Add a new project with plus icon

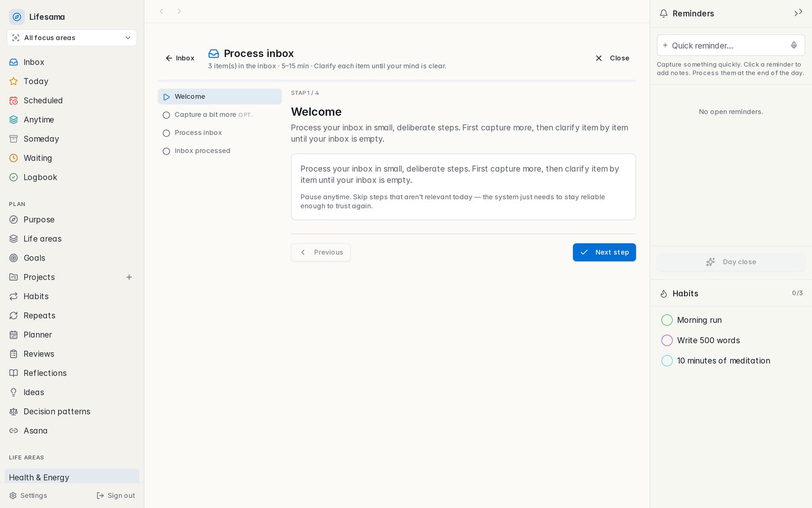point(129,277)
